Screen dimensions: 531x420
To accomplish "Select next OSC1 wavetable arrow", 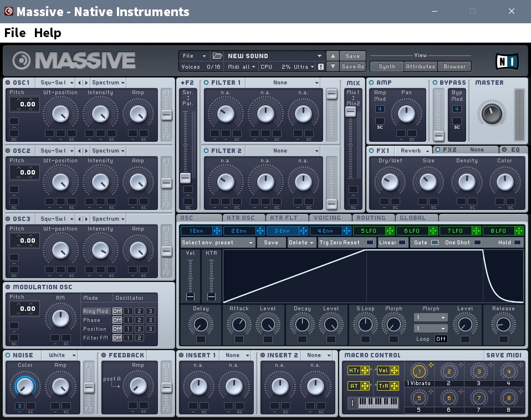I will 86,83.
